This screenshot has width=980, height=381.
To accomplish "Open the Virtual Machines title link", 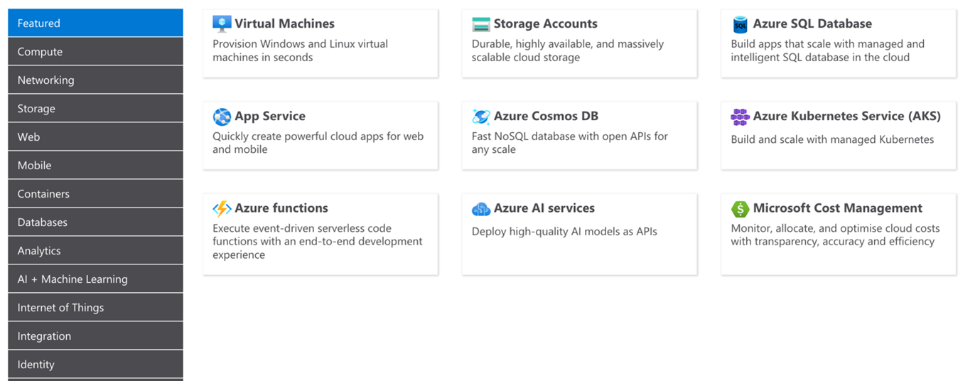I will coord(284,23).
